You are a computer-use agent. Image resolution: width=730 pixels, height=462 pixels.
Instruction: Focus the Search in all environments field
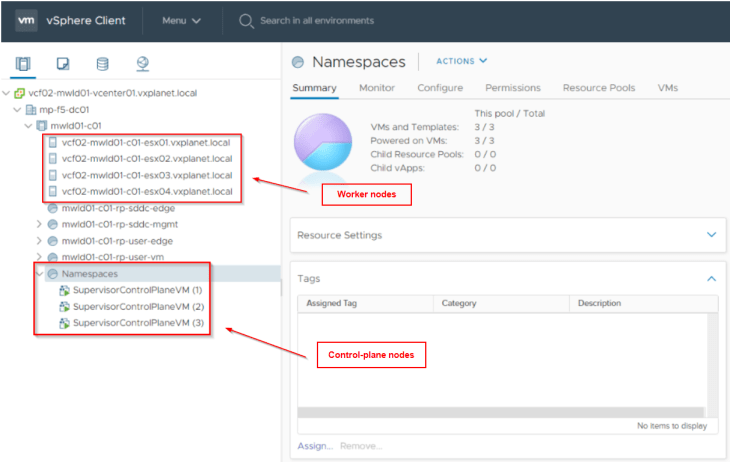click(317, 20)
